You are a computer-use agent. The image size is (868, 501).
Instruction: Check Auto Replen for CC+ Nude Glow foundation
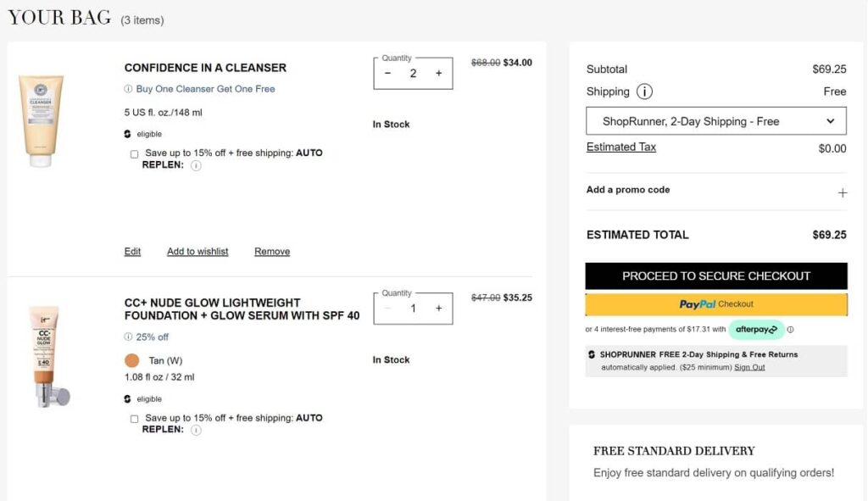pyautogui.click(x=134, y=419)
